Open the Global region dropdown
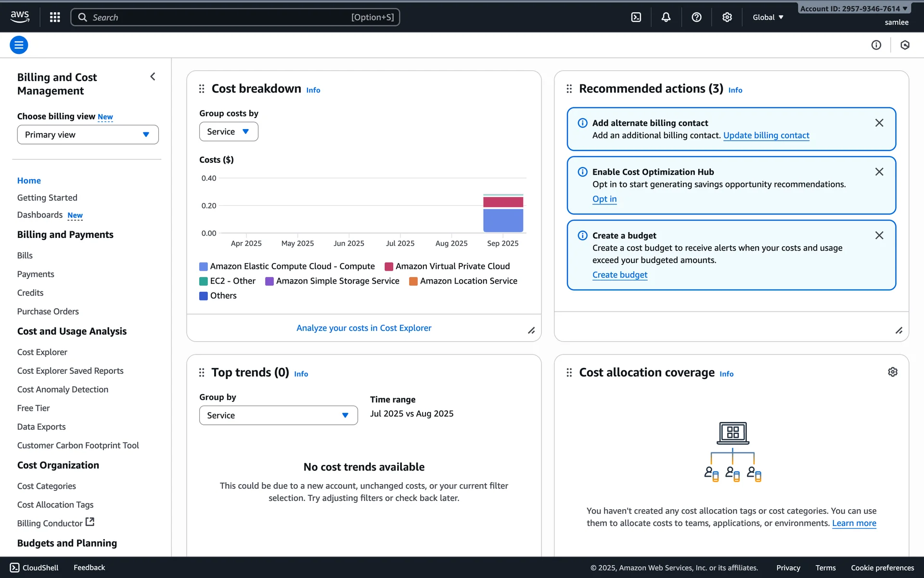 [768, 17]
